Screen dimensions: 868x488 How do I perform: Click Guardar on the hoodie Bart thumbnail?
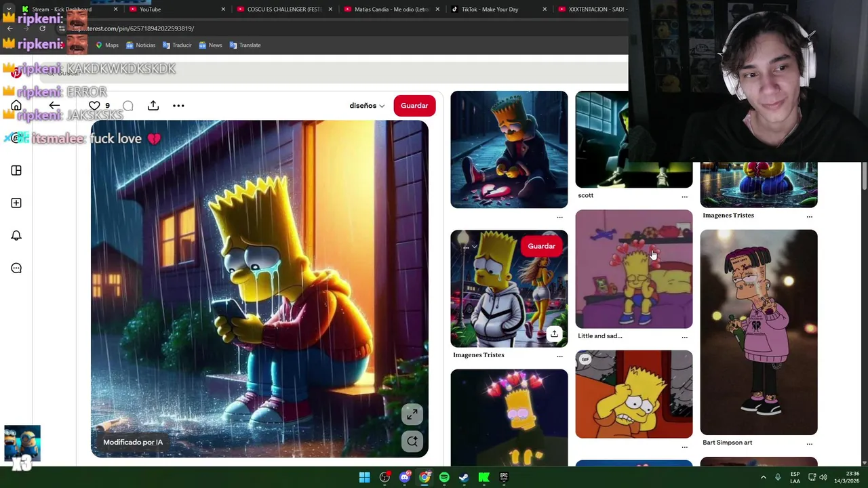(x=541, y=246)
